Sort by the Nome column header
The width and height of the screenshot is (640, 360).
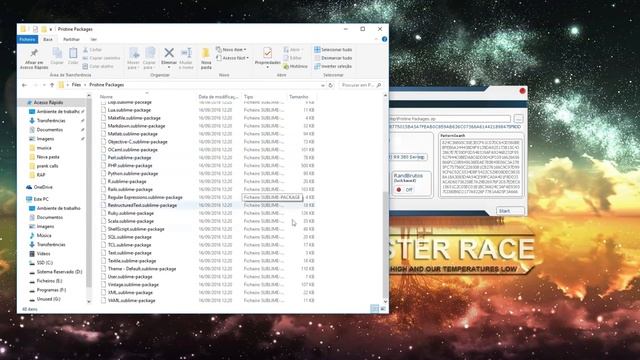coord(106,97)
